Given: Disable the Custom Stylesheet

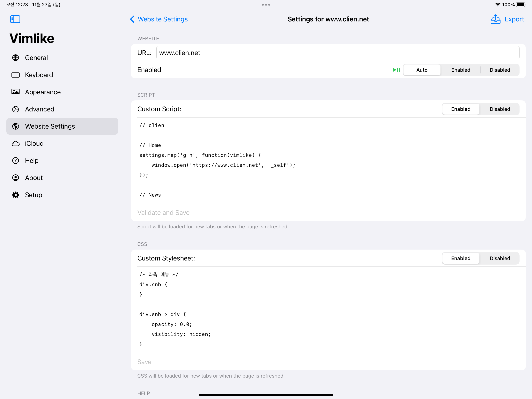Looking at the screenshot, I should coord(500,258).
